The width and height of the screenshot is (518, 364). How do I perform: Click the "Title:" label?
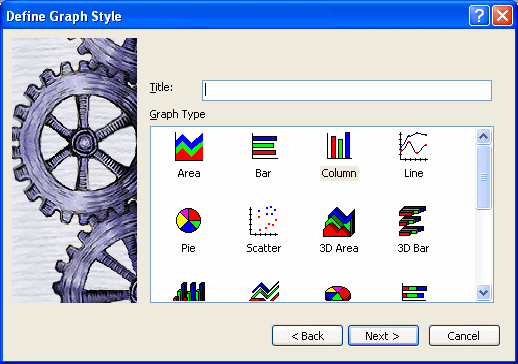(161, 87)
